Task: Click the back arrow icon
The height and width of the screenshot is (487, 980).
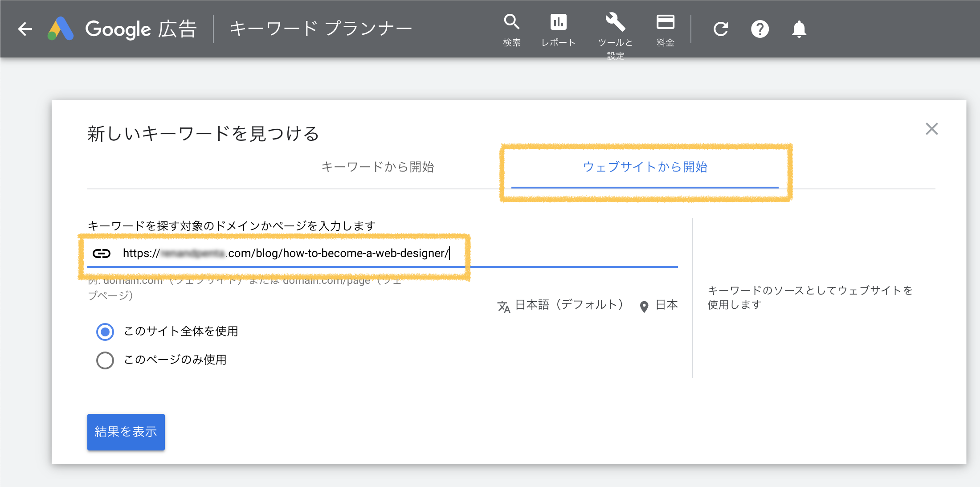Action: [x=25, y=29]
